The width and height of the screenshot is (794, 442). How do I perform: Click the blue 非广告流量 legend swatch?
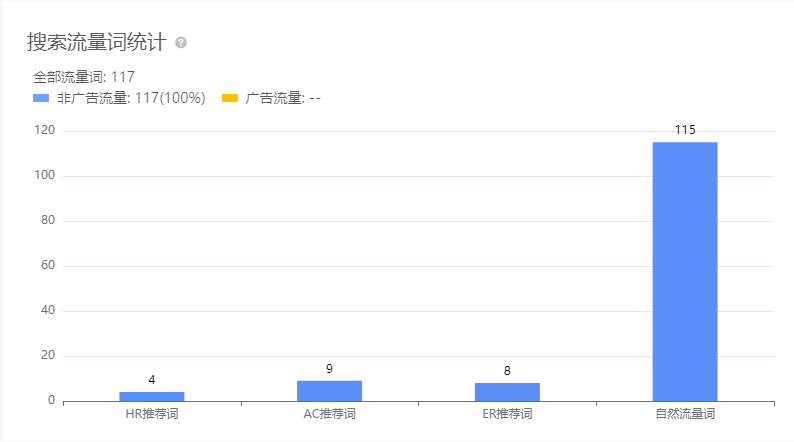41,98
